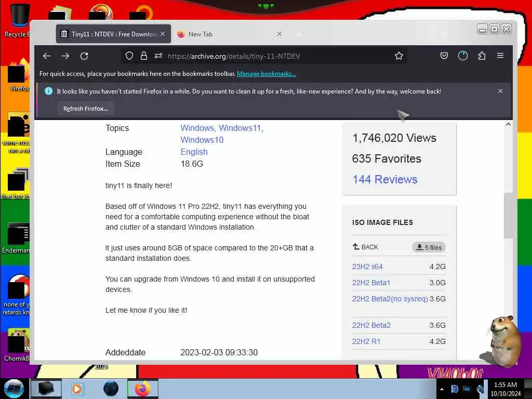Click the Firefox taskbar icon

tap(143, 389)
